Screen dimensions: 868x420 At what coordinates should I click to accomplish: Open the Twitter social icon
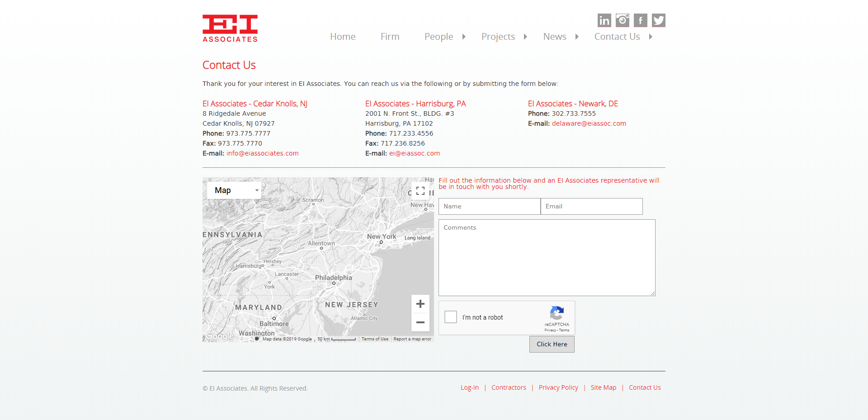[x=659, y=20]
